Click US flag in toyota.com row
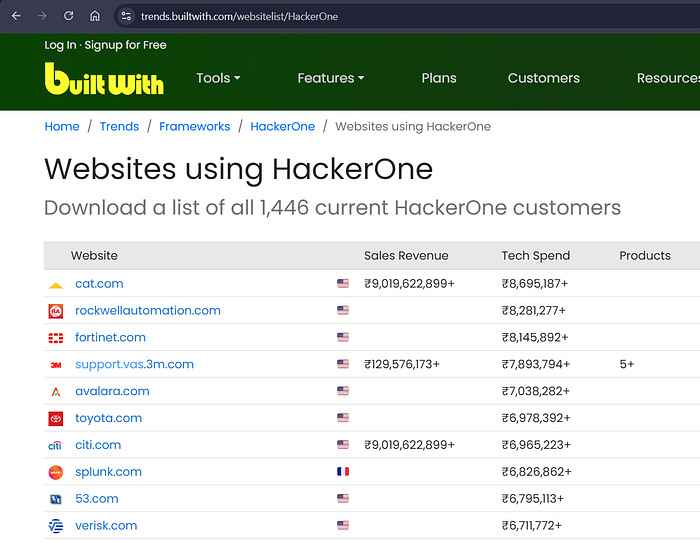Screen dimensions: 700x542 [343, 417]
